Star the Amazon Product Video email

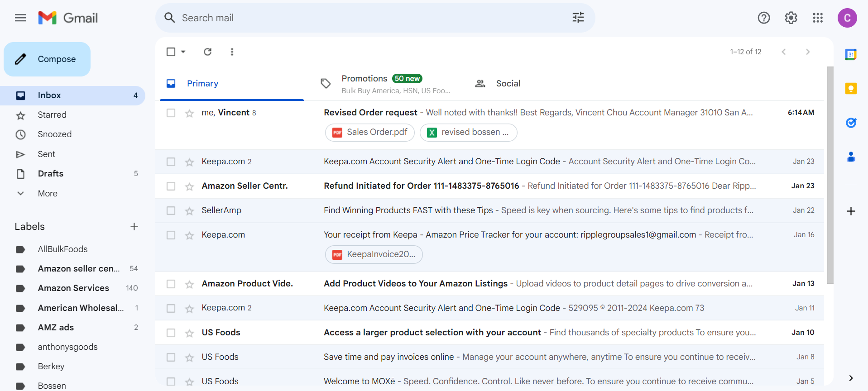click(189, 284)
